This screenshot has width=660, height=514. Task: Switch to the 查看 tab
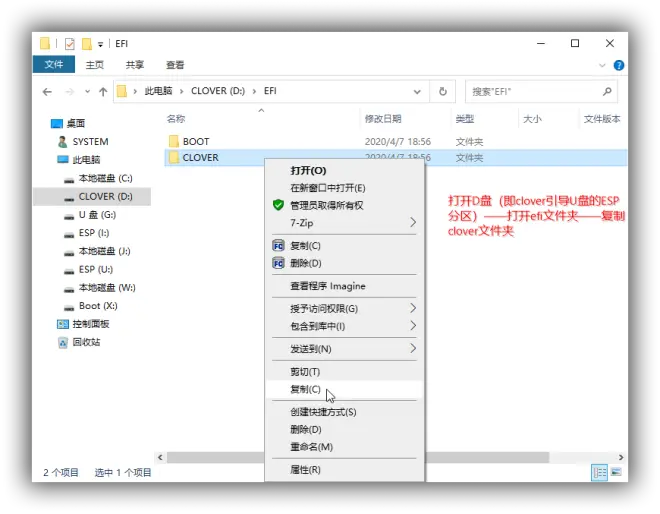pyautogui.click(x=175, y=65)
